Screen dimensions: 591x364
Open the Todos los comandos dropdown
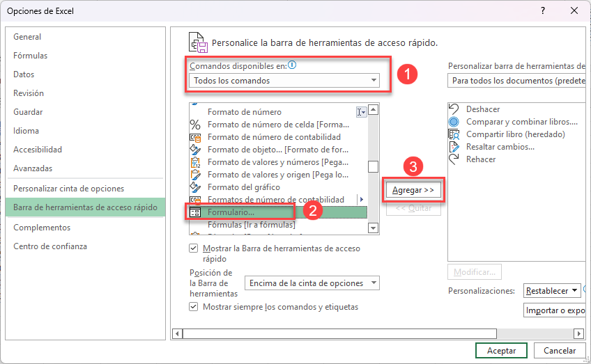(x=284, y=81)
